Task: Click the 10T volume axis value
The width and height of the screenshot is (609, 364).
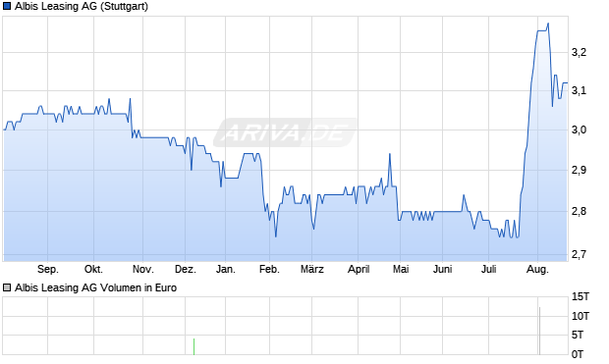Action: (581, 316)
